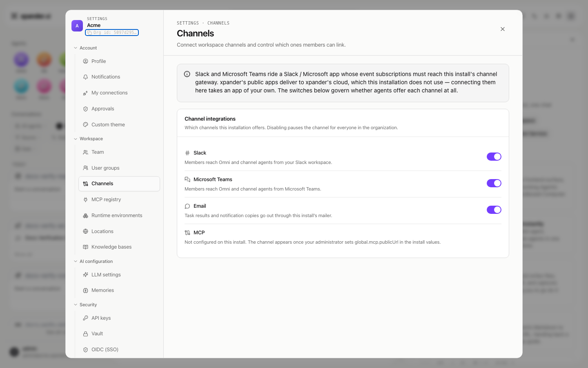Viewport: 588px width, 368px height.
Task: Collapse the Account section chevron
Action: click(76, 48)
